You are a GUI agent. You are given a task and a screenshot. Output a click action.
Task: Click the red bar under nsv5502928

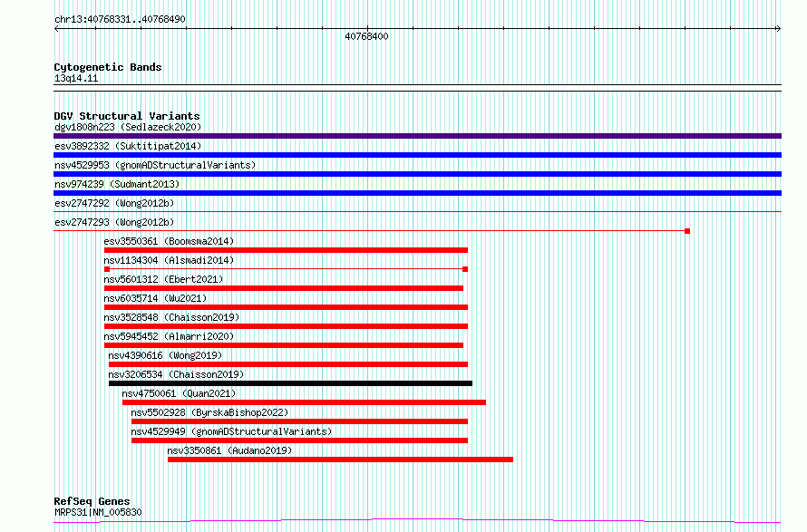point(299,421)
